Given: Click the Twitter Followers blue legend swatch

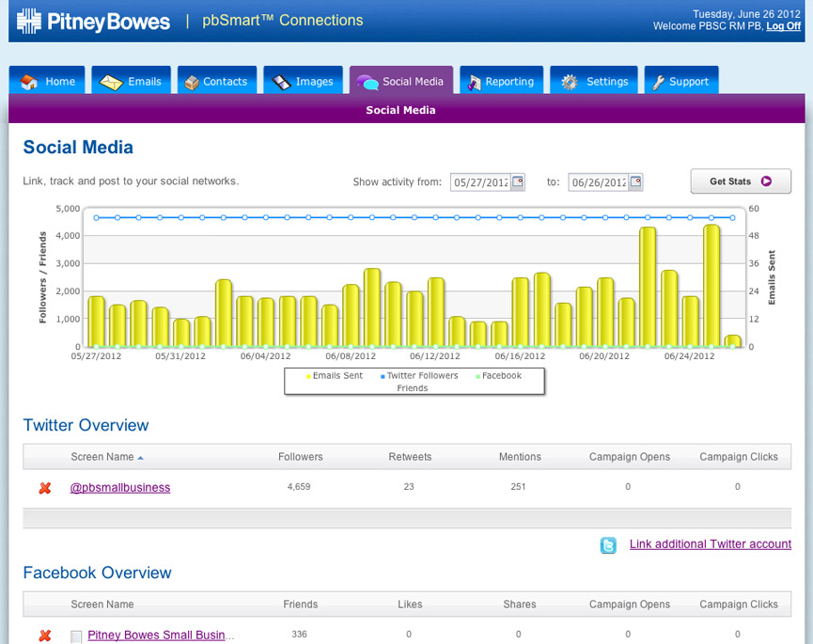Looking at the screenshot, I should point(383,376).
